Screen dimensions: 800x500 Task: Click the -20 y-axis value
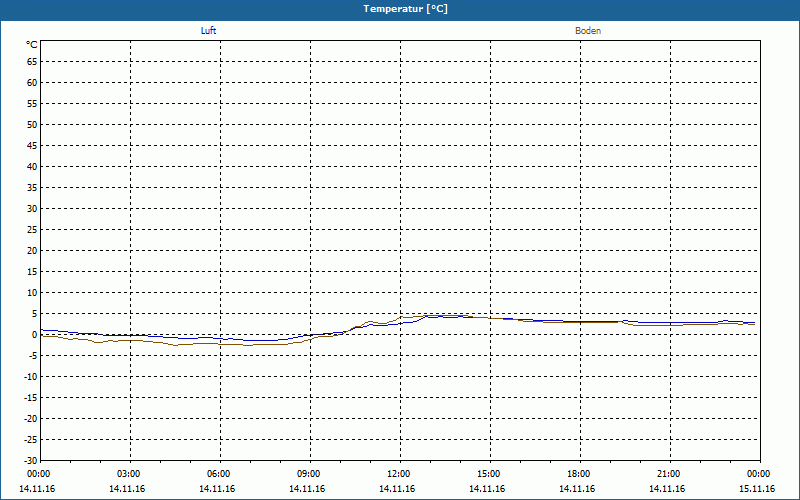[x=31, y=419]
